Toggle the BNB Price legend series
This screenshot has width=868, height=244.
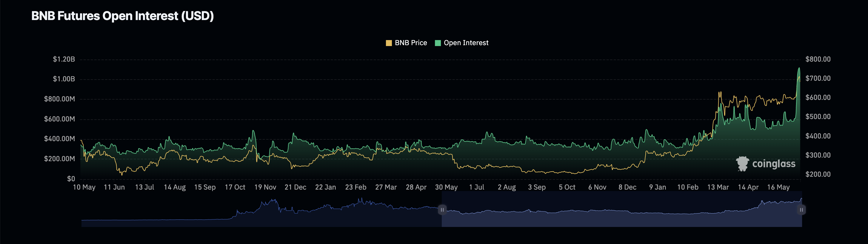point(406,43)
